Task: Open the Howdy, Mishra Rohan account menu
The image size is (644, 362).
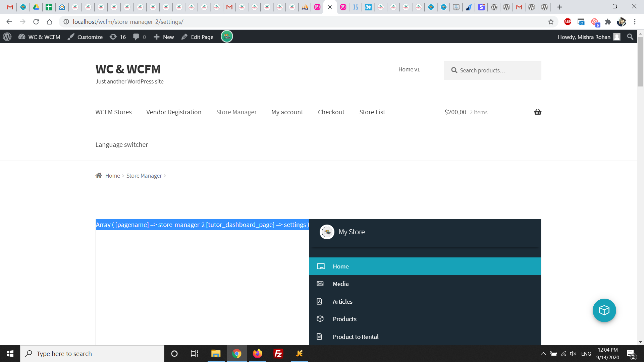Action: coord(589,37)
